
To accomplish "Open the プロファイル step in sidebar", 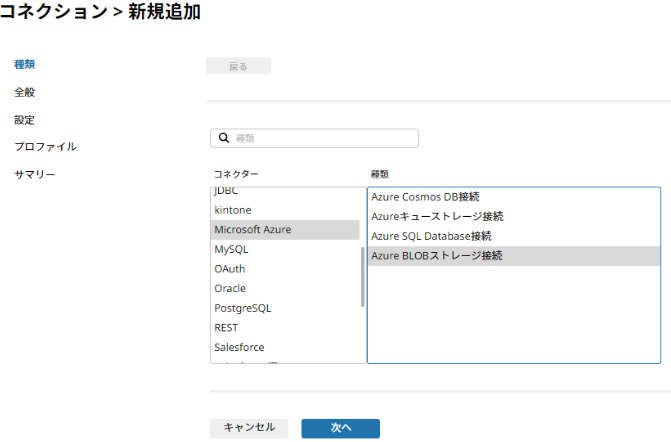I will [45, 147].
